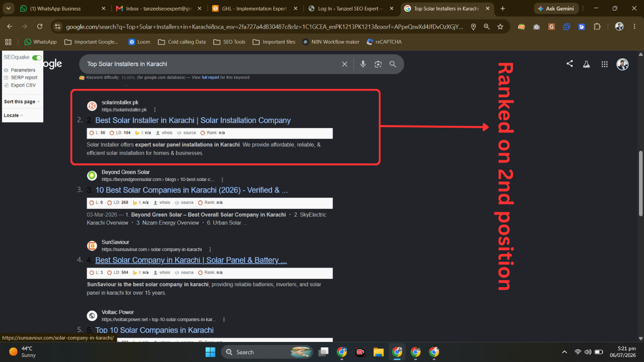Viewport: 644px width, 362px height.
Task: Expand the Locale section
Action: click(14, 115)
